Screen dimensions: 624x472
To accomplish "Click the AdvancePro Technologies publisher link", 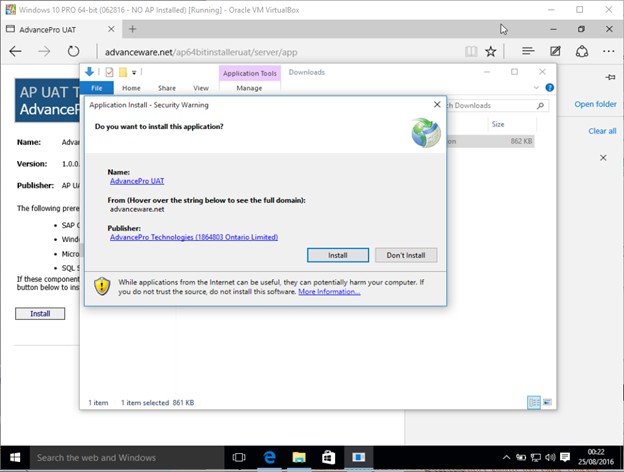I will coord(193,237).
